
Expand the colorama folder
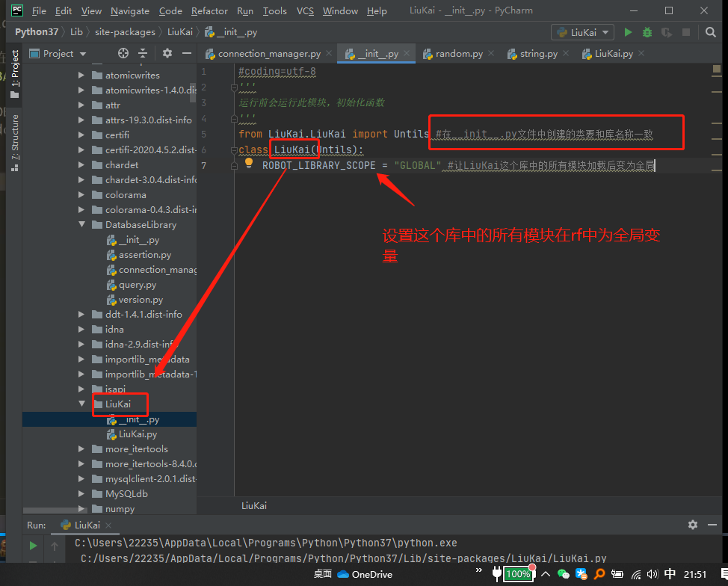coord(81,194)
